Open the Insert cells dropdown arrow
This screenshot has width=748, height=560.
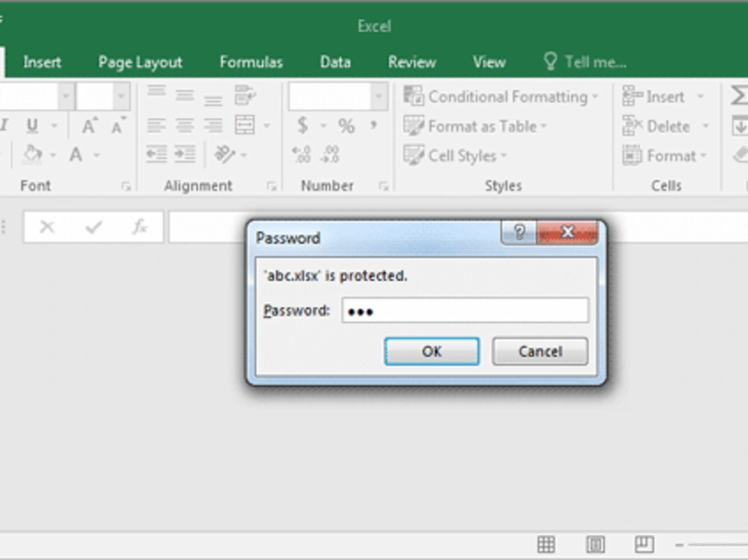700,97
